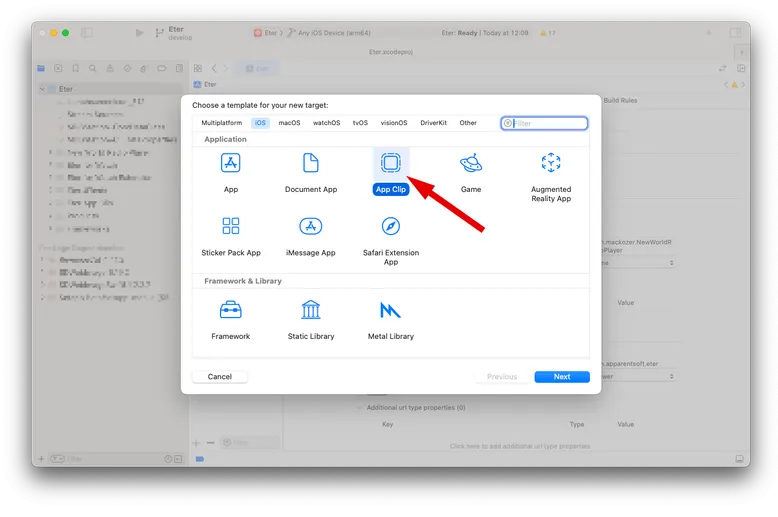Screen dimensions: 778x517
Task: Open the Issue navigator warning icon
Action: [110, 68]
